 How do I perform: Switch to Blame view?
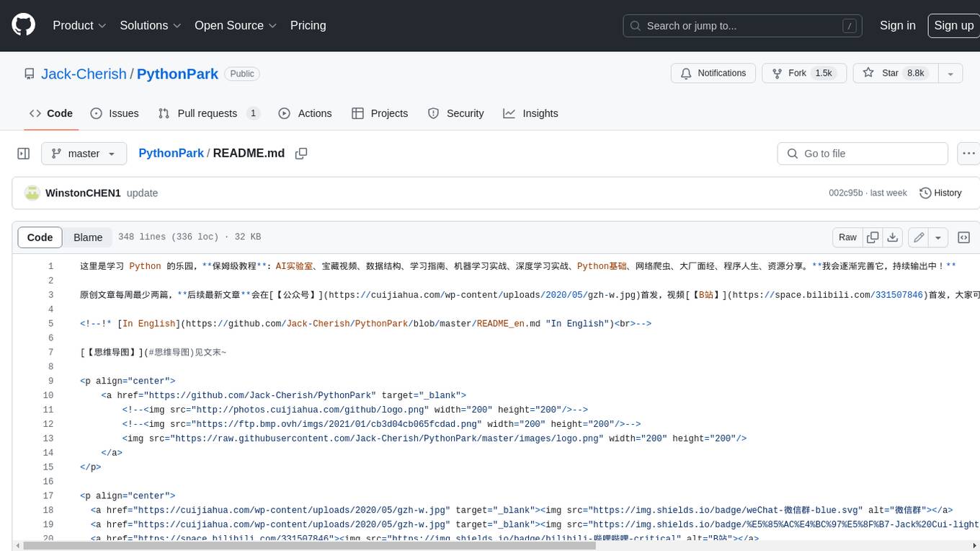[x=88, y=237]
